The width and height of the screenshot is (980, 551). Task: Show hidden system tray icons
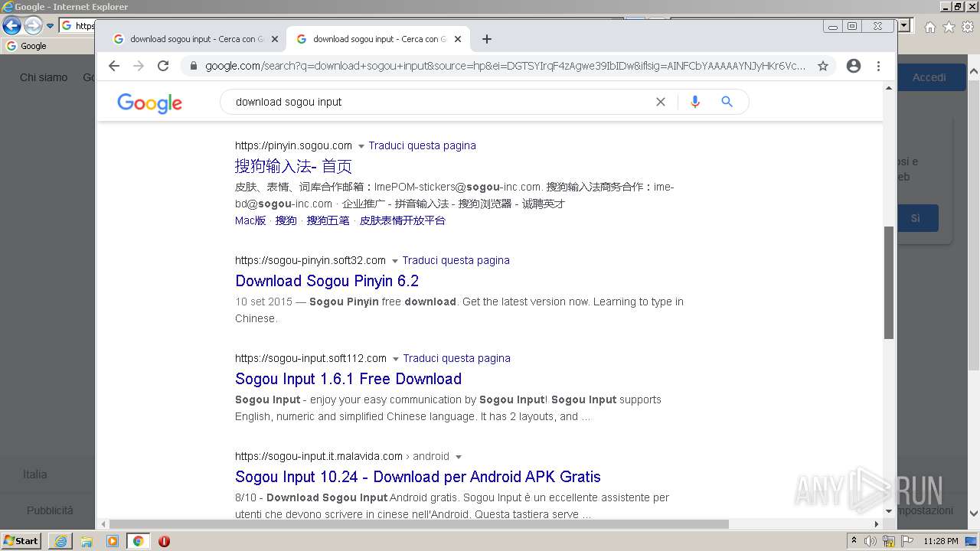pyautogui.click(x=854, y=541)
